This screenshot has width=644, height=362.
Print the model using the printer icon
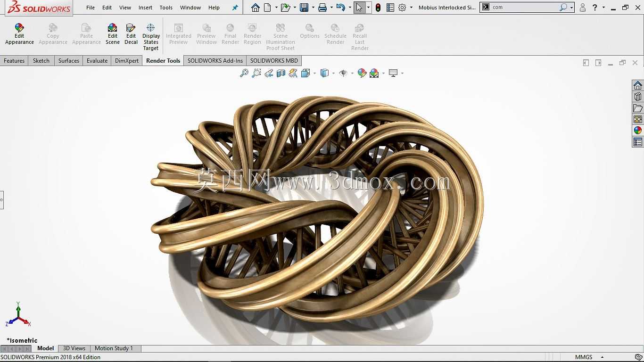click(x=322, y=8)
